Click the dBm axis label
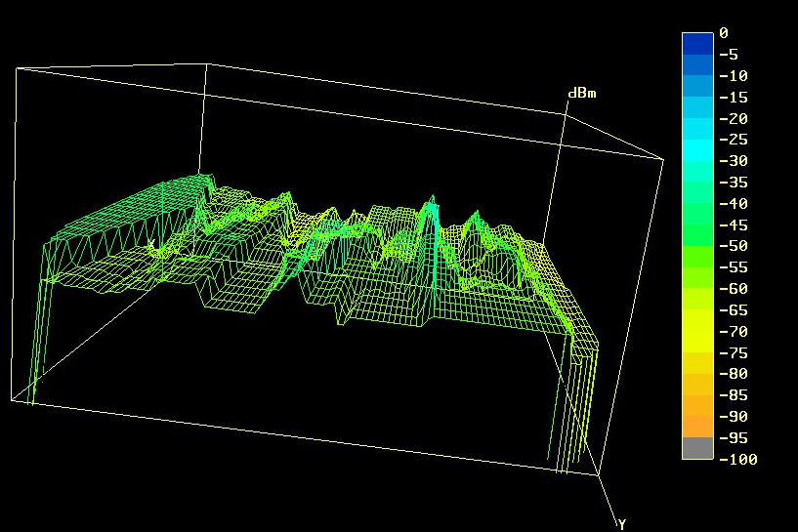Viewport: 798px width, 532px height. coord(582,94)
